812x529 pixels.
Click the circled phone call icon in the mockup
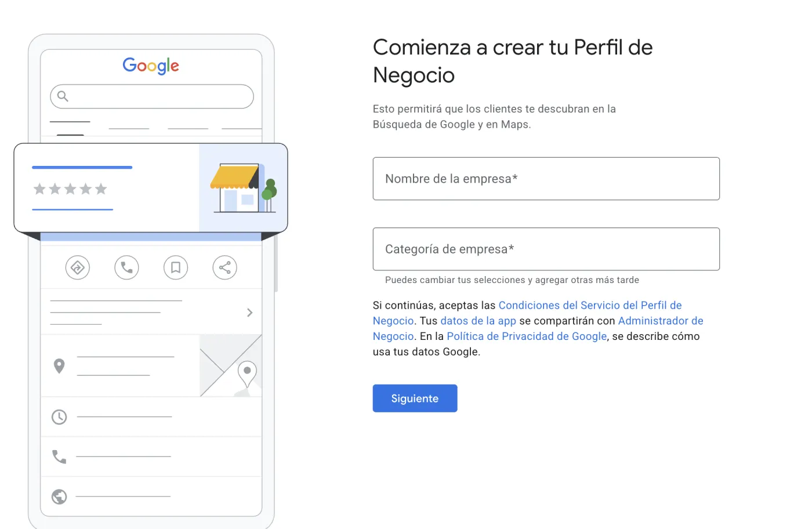tap(126, 267)
